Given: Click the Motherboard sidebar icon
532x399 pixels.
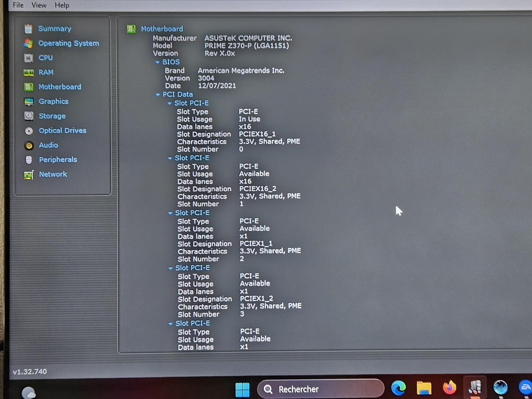Looking at the screenshot, I should pyautogui.click(x=29, y=87).
